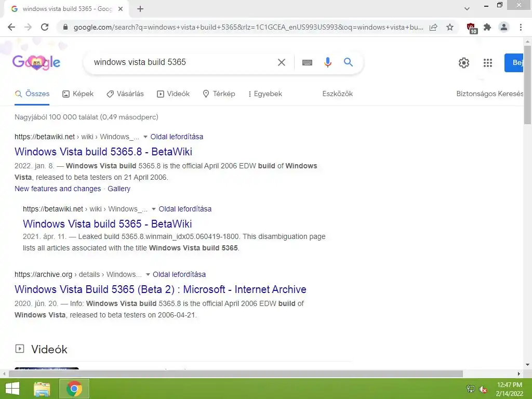Bookmark this page with the star
The width and height of the screenshot is (532, 399).
pos(450,27)
